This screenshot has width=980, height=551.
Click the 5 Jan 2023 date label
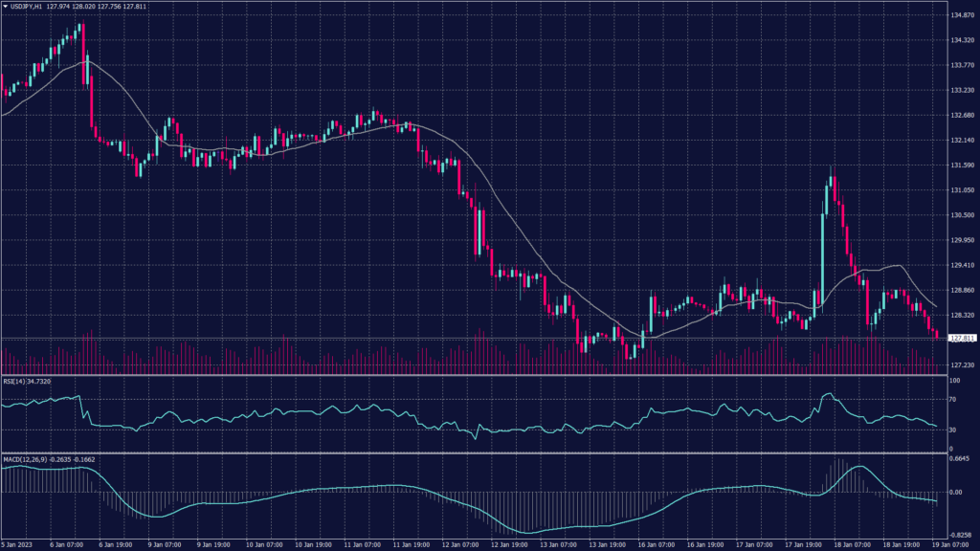[x=19, y=544]
